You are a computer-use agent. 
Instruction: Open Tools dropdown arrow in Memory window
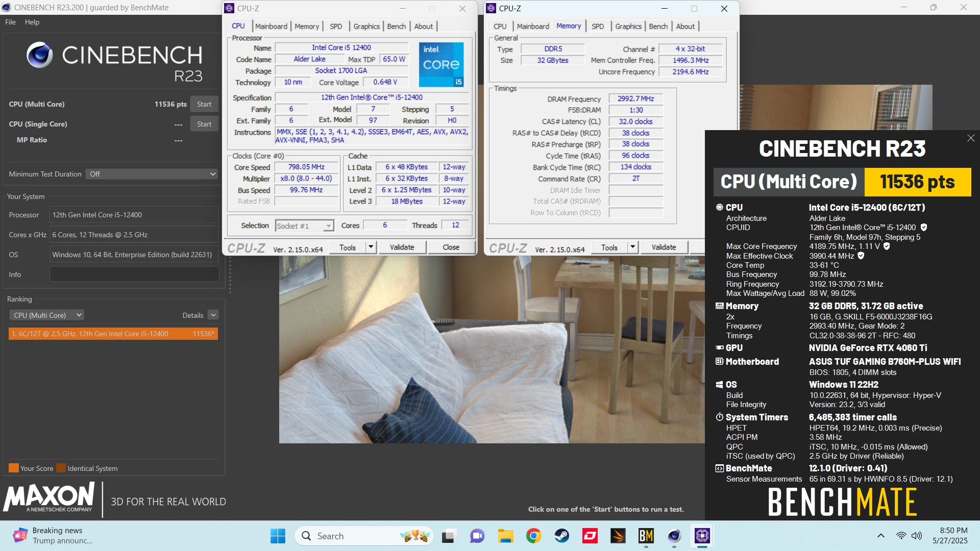[x=633, y=247]
